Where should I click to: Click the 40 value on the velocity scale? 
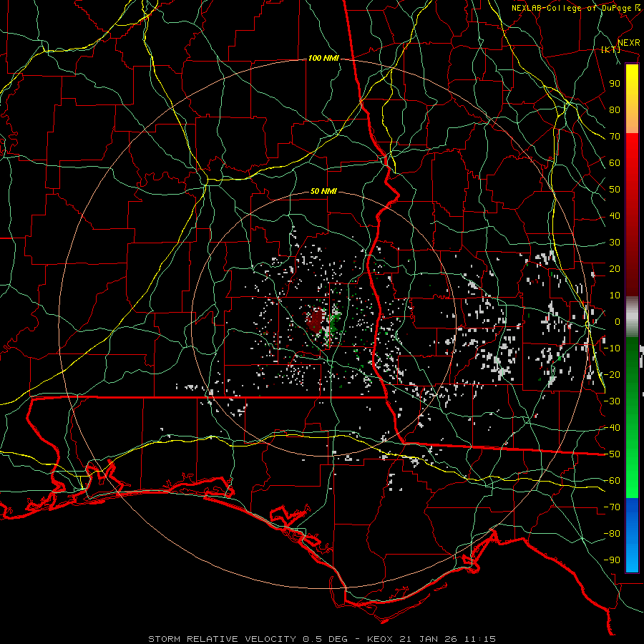(615, 215)
